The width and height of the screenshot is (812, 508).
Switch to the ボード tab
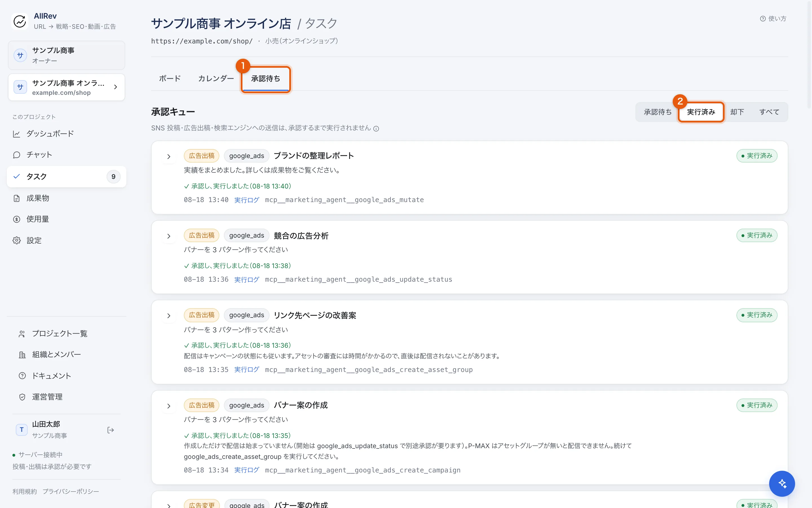coord(170,78)
